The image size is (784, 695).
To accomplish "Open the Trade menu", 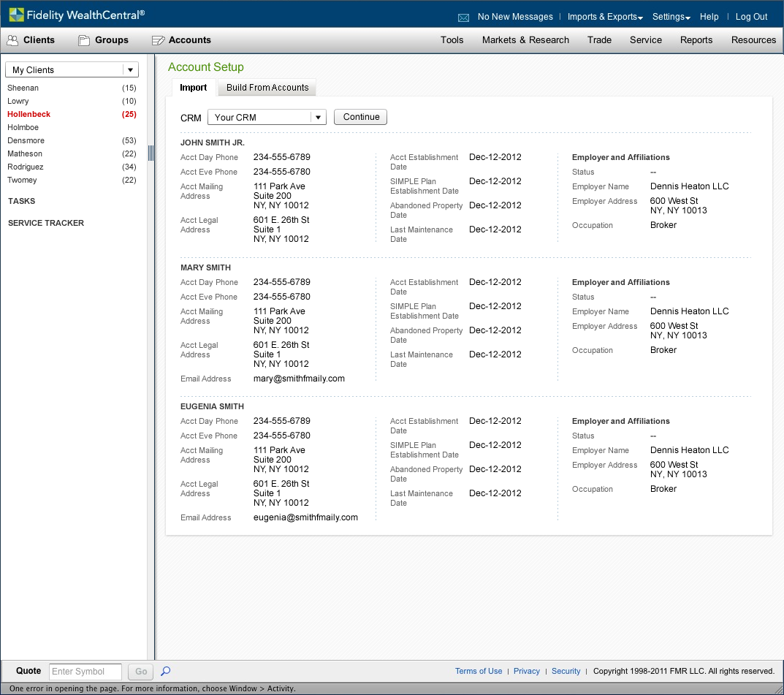I will pyautogui.click(x=599, y=40).
